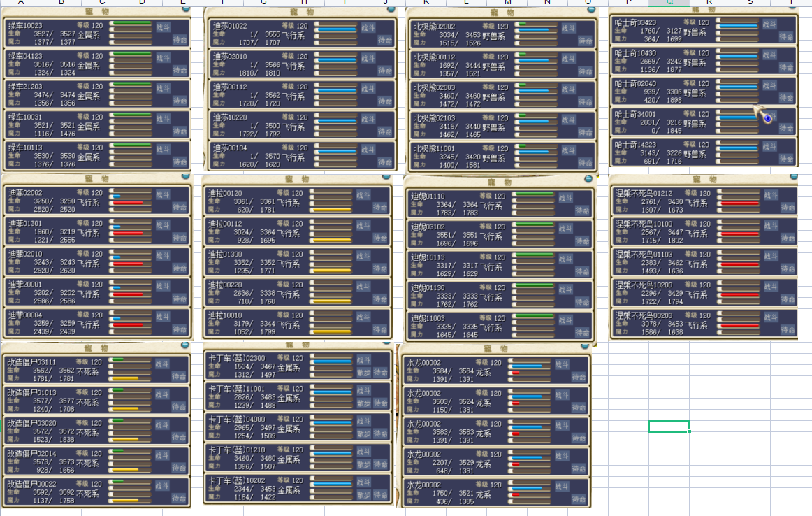Screen dimensions: 812x516
Task: Click the round icon atop the 迪菲 pet panel
Action: tap(185, 177)
